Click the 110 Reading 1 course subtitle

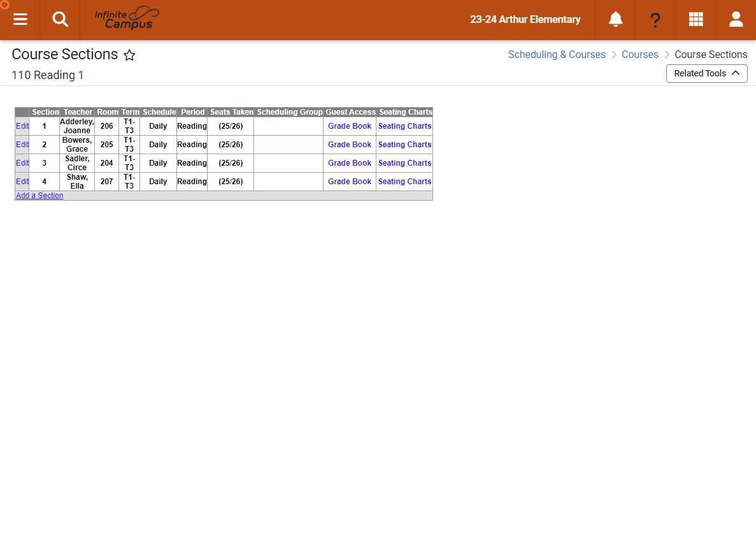pyautogui.click(x=47, y=75)
